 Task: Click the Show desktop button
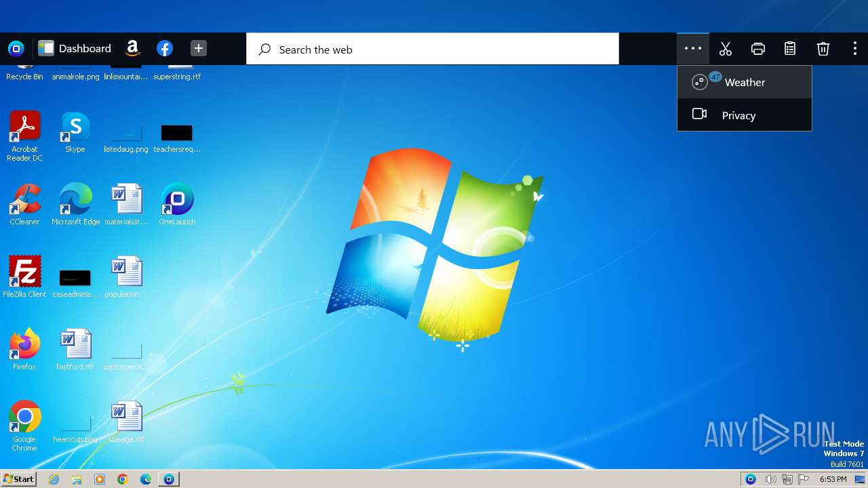[860, 479]
